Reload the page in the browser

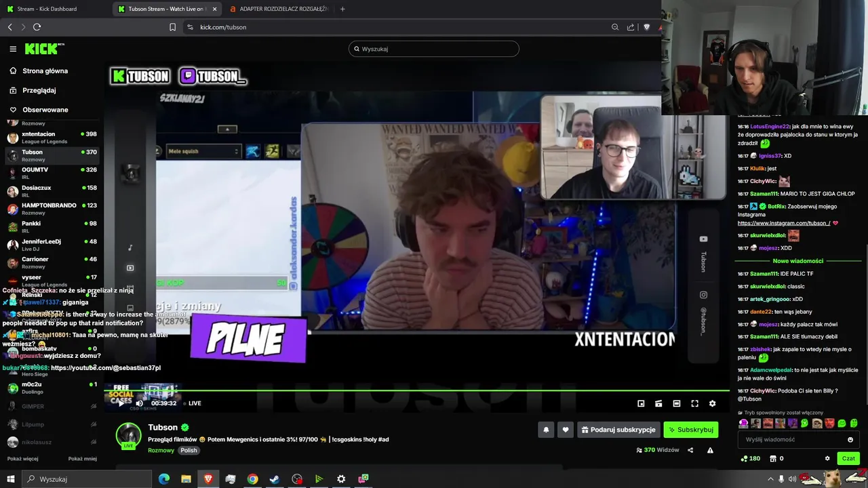pyautogui.click(x=37, y=27)
